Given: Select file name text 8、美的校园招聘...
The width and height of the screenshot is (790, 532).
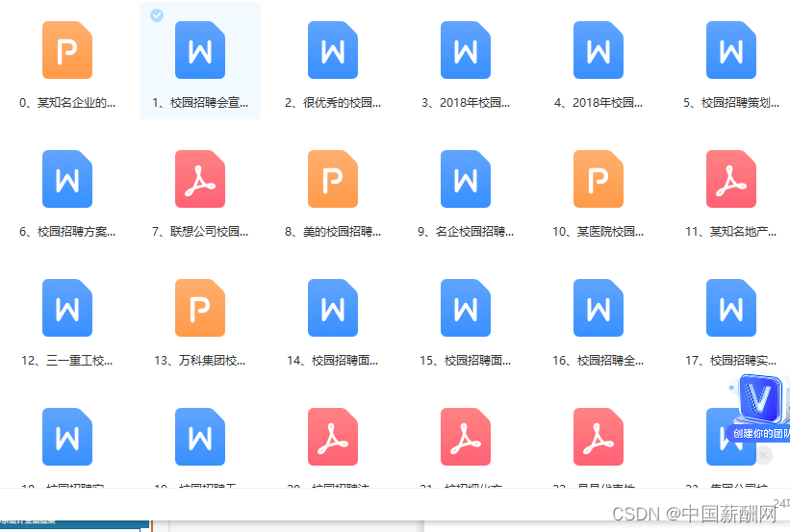Looking at the screenshot, I should pos(333,232).
